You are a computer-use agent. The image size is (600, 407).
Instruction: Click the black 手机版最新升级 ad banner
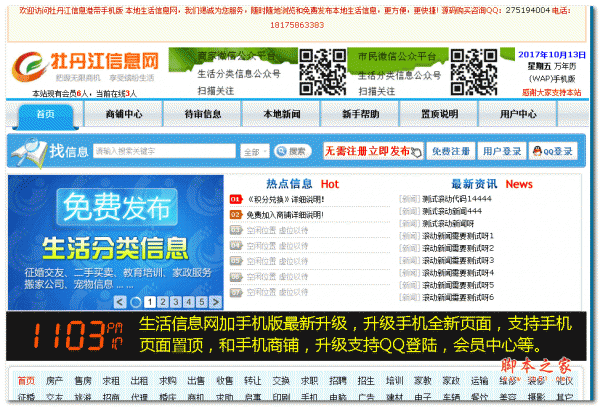click(296, 336)
